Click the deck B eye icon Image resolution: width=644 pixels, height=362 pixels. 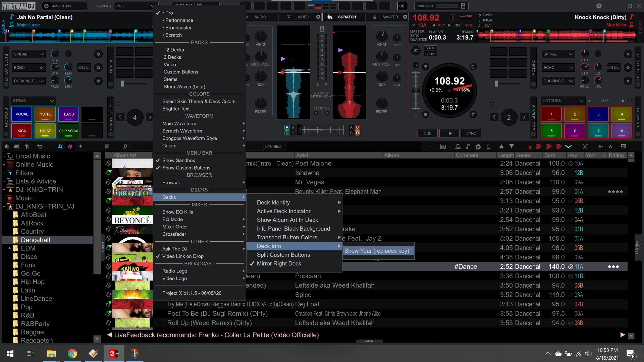coord(416,51)
